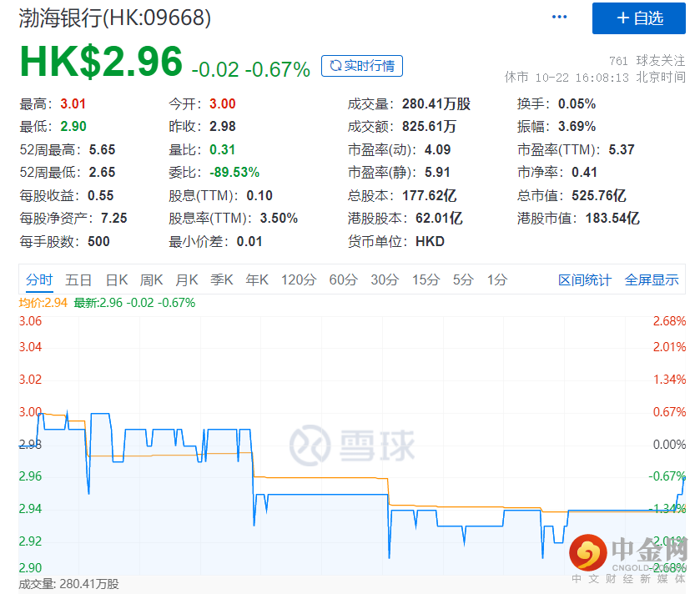Click 全屏显示 to view fullscreen

[x=652, y=280]
